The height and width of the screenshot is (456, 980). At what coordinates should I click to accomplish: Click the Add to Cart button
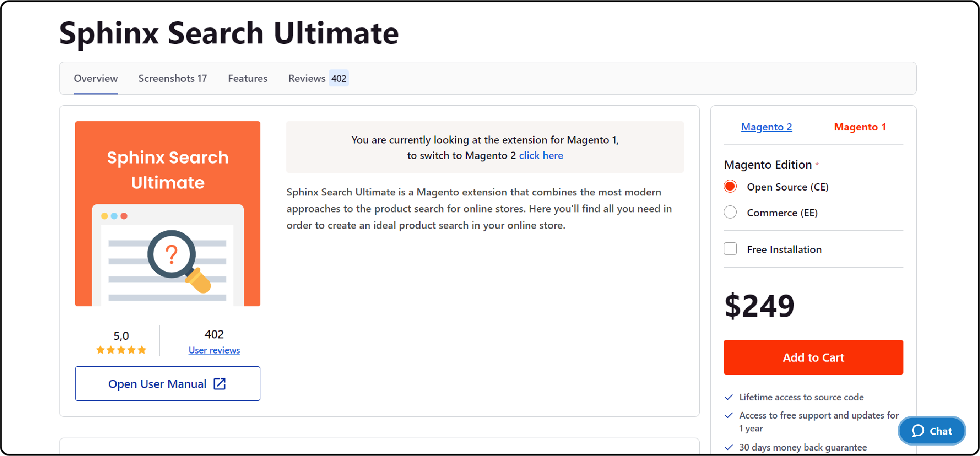(x=813, y=357)
